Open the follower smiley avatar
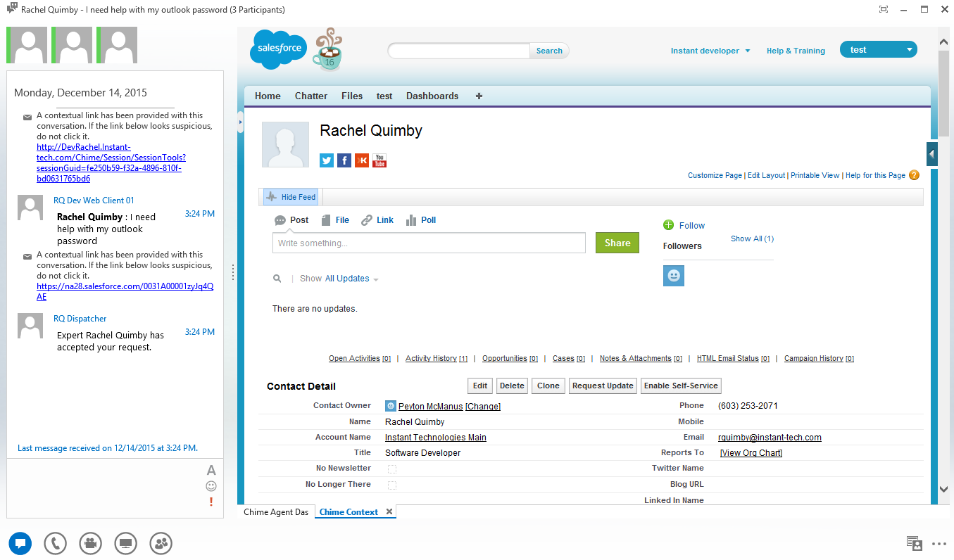954x560 pixels. point(674,276)
